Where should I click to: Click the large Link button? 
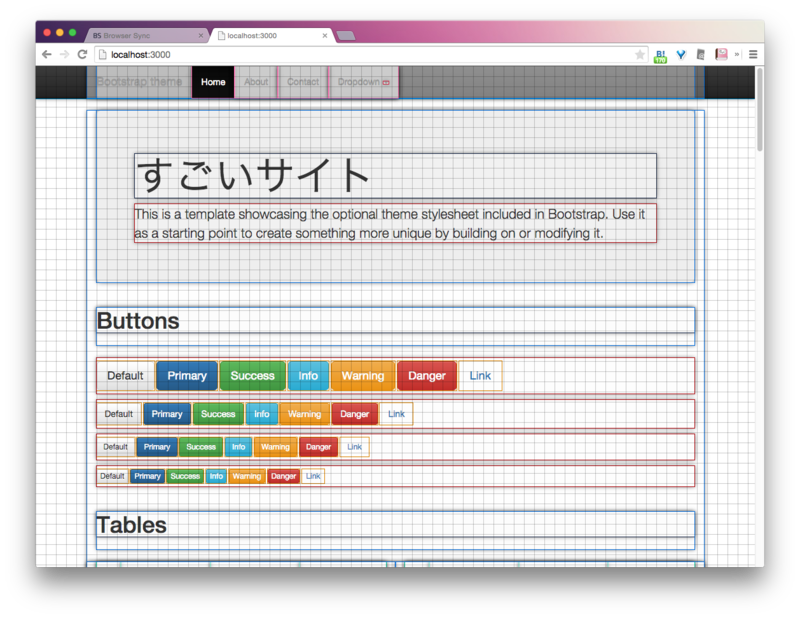(x=480, y=376)
